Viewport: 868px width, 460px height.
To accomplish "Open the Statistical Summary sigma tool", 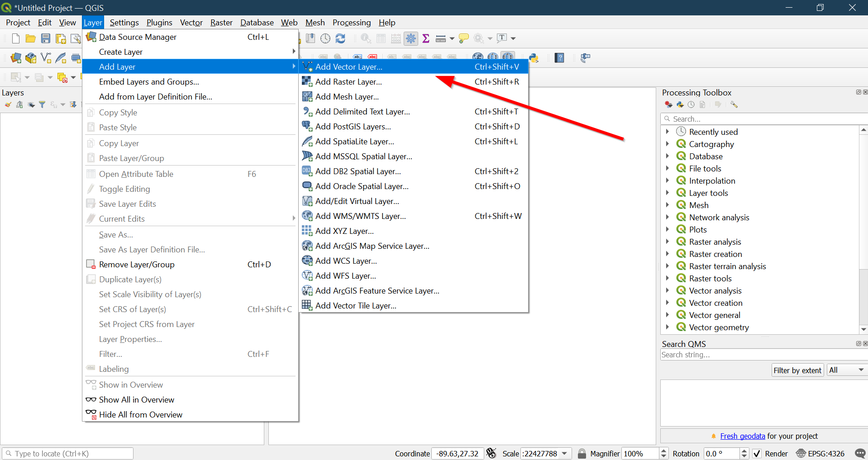I will [x=426, y=38].
